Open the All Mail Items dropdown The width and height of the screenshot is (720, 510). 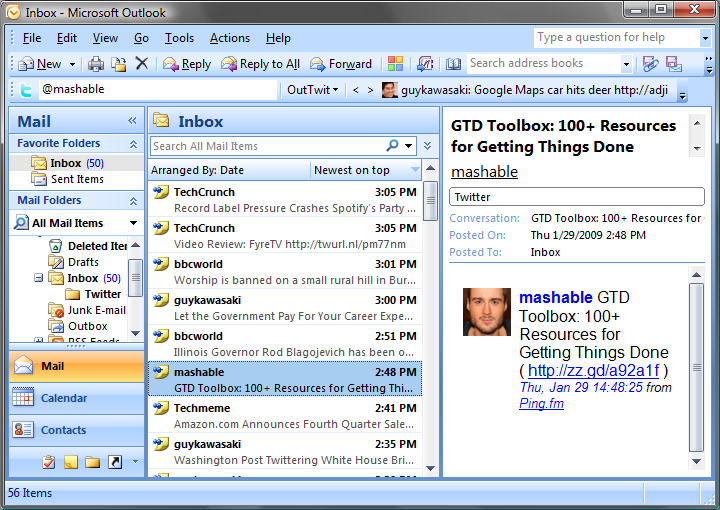(133, 223)
